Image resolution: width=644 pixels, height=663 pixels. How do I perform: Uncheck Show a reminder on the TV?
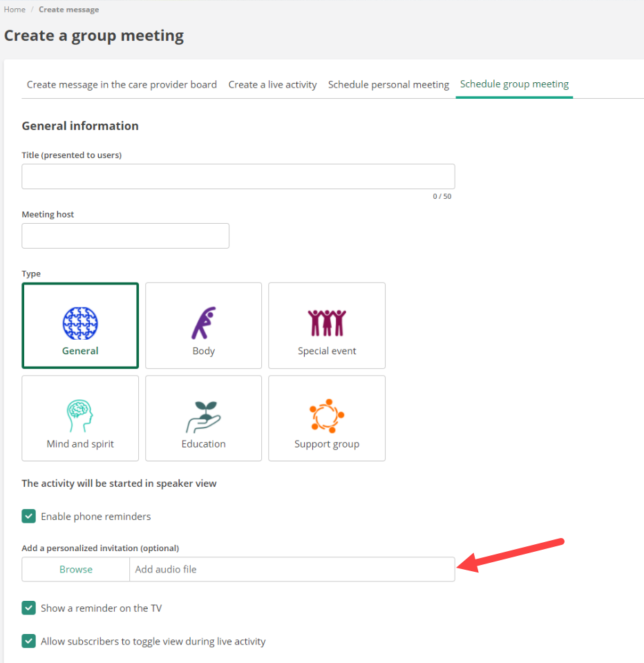pyautogui.click(x=29, y=608)
